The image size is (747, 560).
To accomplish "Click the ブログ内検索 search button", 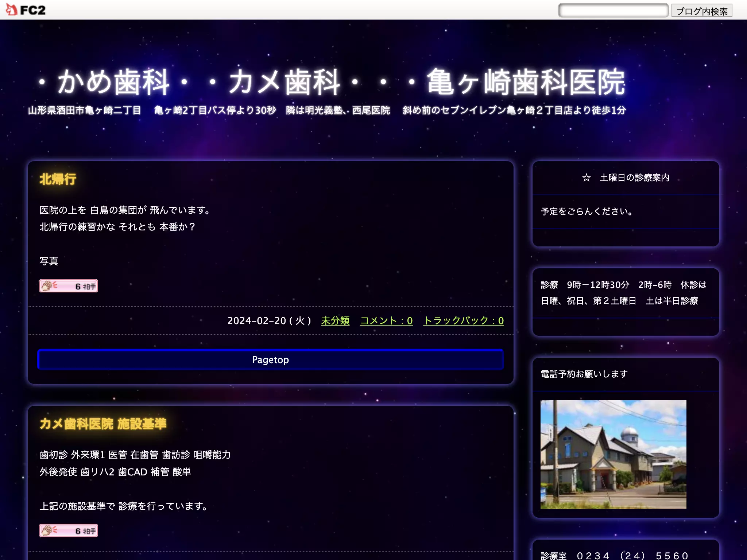I will pos(702,11).
